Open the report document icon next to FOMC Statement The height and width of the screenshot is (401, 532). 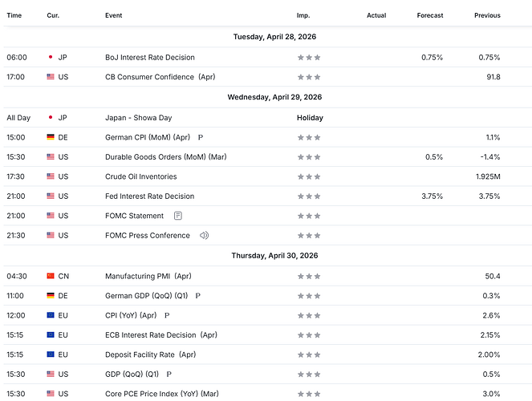tap(178, 216)
